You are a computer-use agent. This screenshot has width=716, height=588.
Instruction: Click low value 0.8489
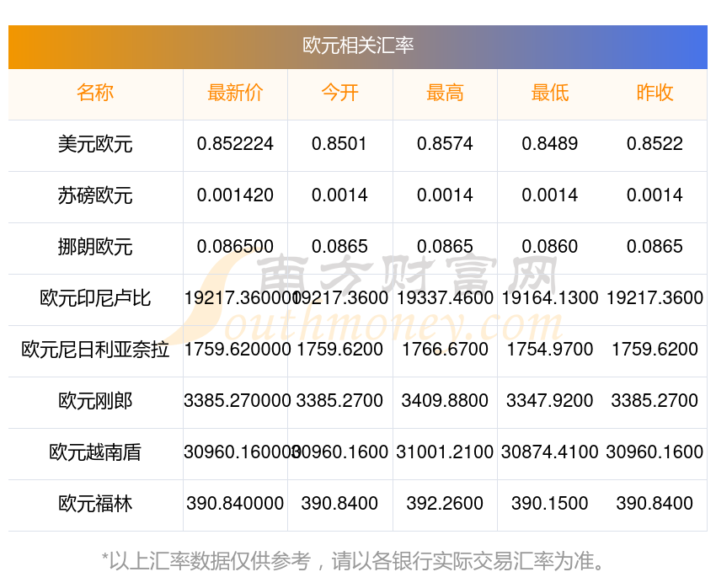coord(550,144)
